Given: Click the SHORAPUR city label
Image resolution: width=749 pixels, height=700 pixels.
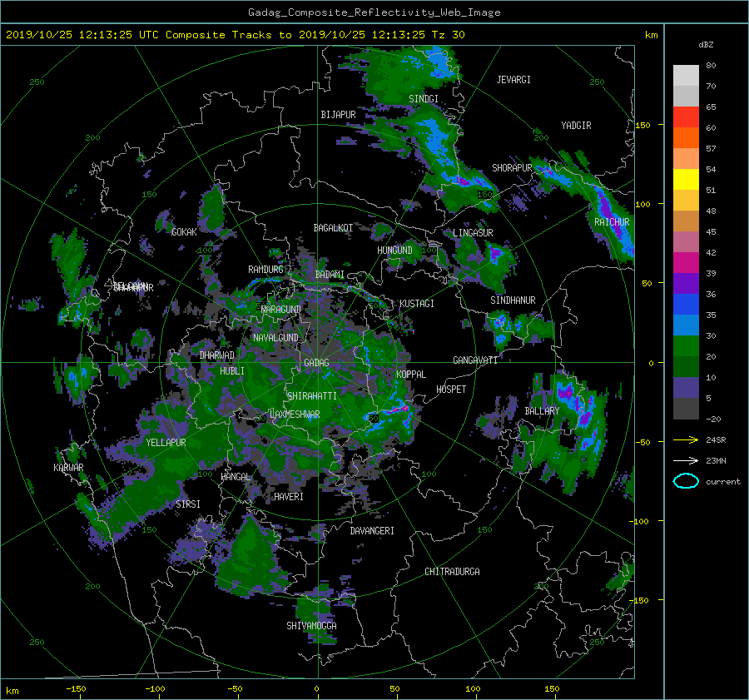Looking at the screenshot, I should [512, 167].
